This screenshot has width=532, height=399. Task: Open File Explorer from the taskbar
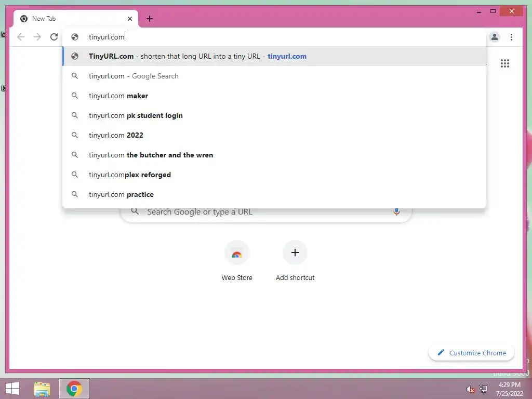[x=42, y=389]
